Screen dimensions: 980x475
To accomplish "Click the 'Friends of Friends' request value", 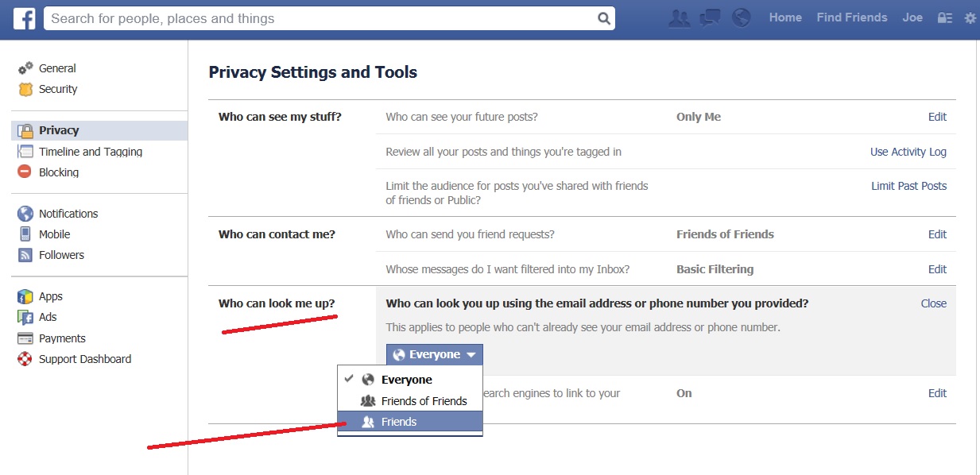I will pyautogui.click(x=726, y=234).
